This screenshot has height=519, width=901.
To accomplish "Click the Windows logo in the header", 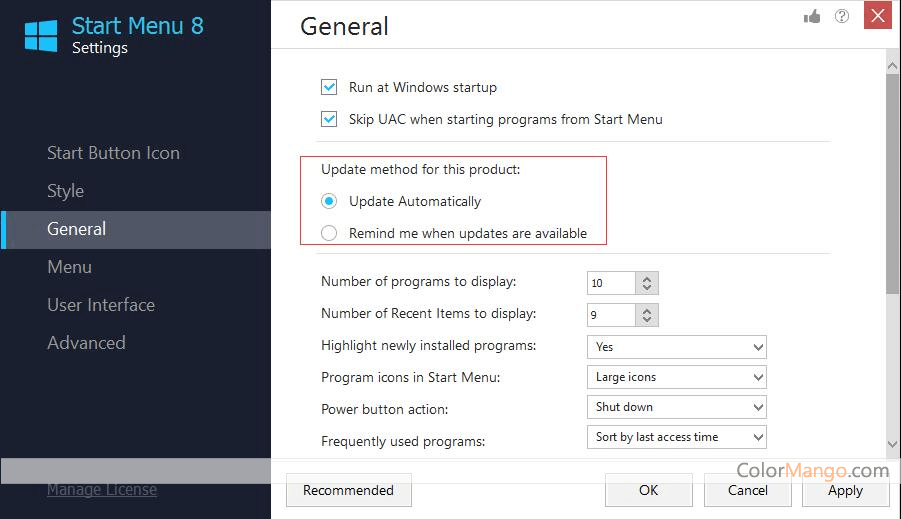I will point(41,35).
